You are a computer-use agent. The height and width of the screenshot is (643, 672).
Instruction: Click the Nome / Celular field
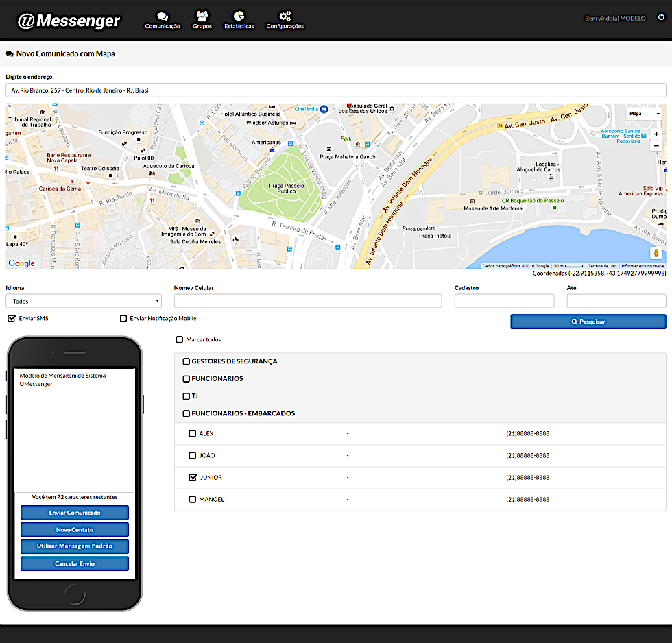tap(308, 301)
